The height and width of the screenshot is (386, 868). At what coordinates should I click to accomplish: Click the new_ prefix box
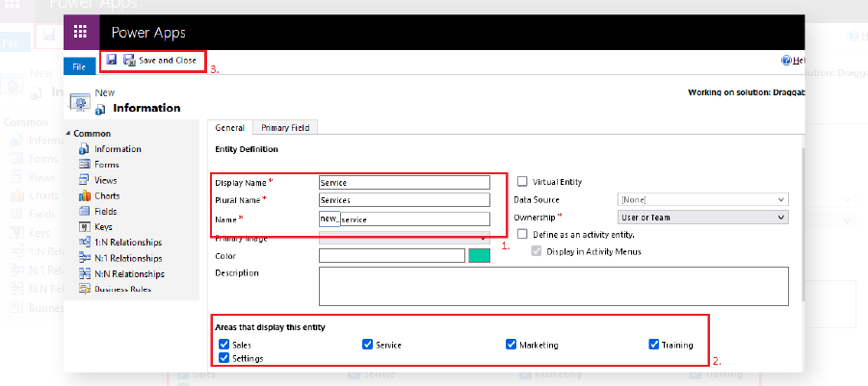[329, 219]
